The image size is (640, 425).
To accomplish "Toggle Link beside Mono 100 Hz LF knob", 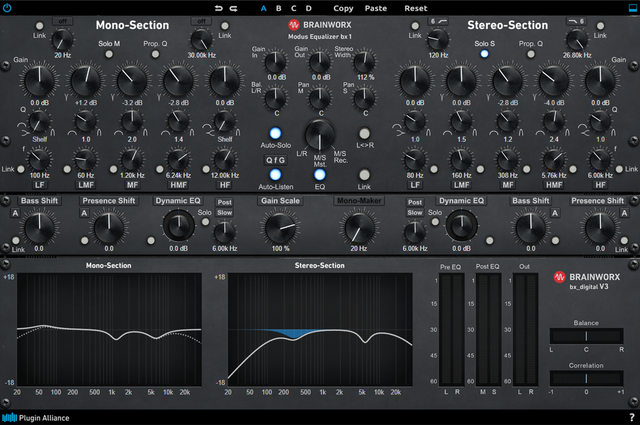I will click(21, 169).
